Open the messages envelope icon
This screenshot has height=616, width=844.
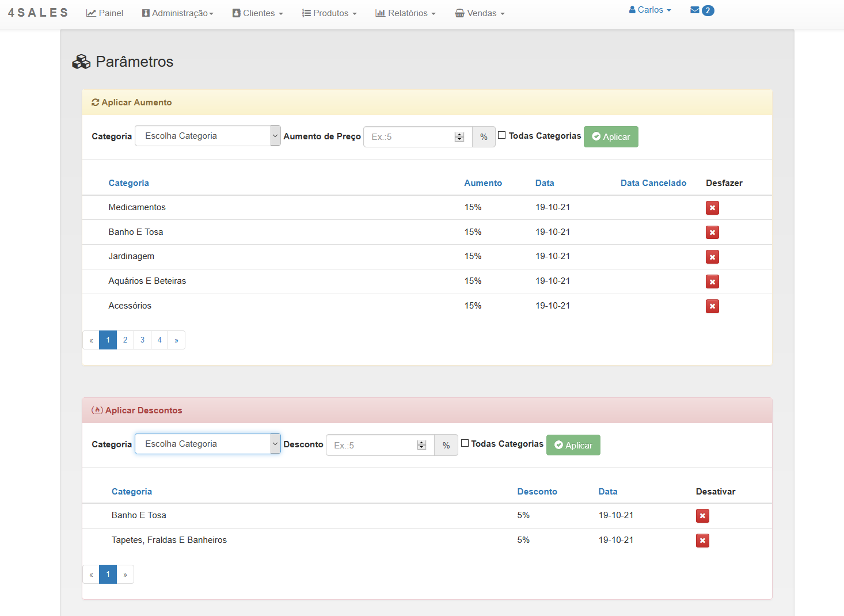[x=695, y=10]
